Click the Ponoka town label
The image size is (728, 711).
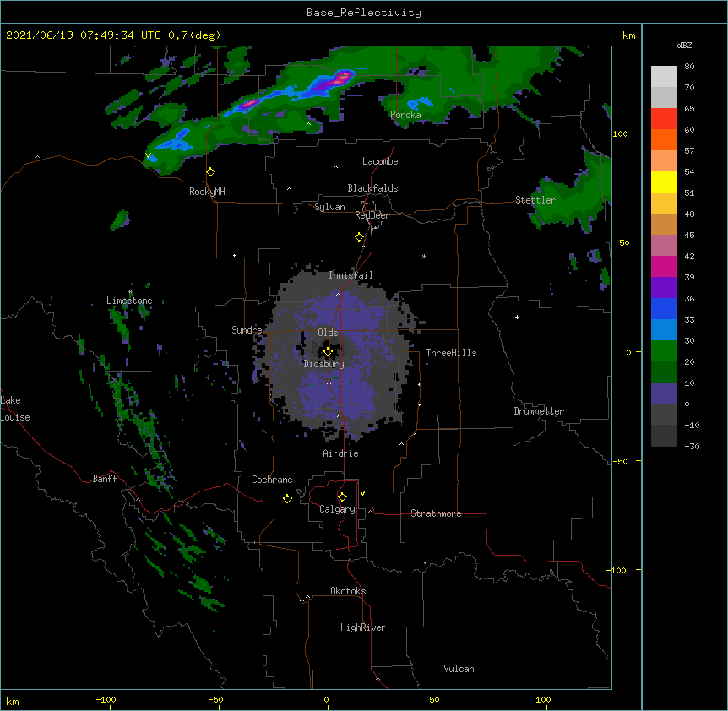point(405,115)
